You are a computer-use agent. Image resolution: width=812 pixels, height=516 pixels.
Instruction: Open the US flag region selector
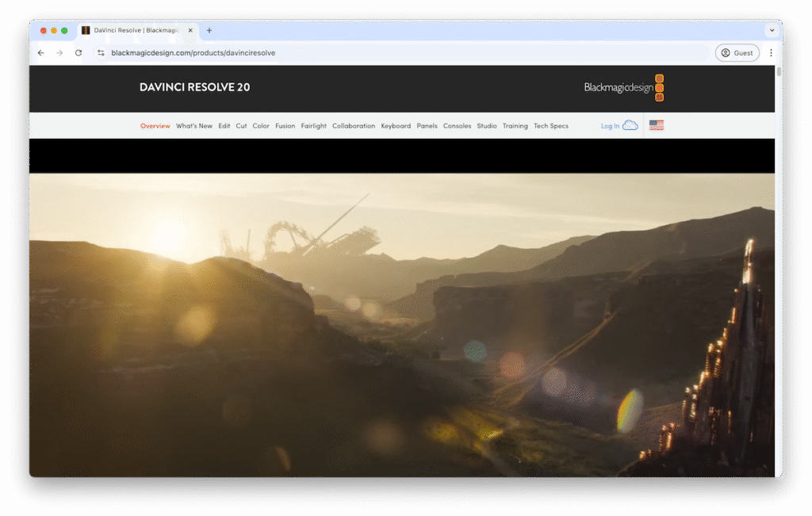[x=656, y=125]
